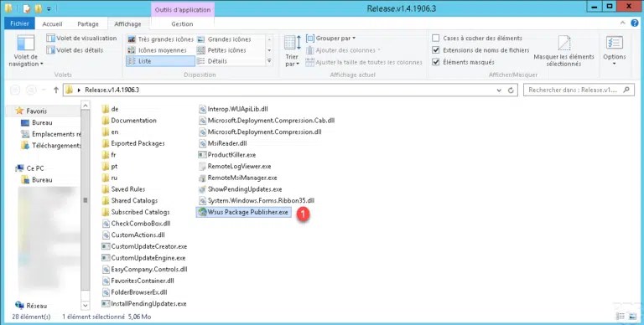Choose Très grandes icônes layout
The image size is (644, 325).
(160, 39)
